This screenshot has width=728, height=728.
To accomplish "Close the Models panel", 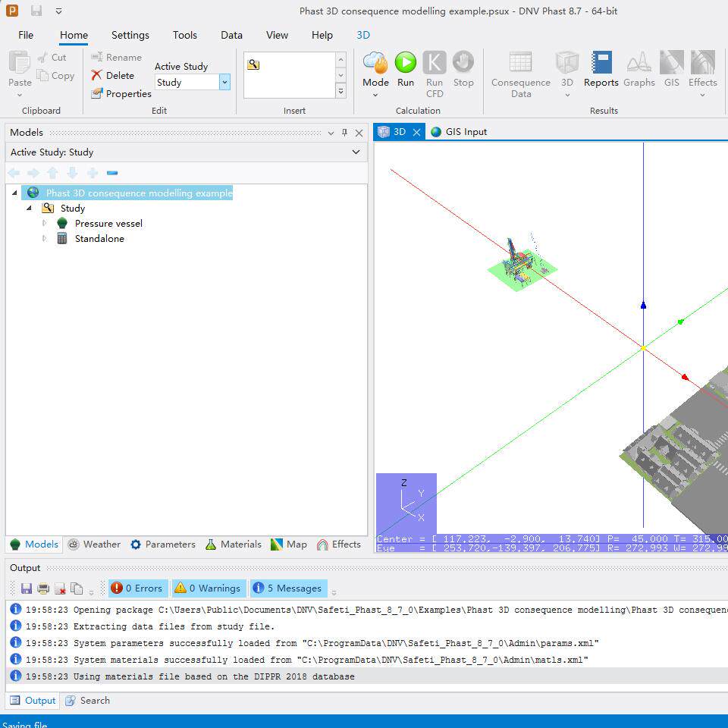I will [x=359, y=133].
